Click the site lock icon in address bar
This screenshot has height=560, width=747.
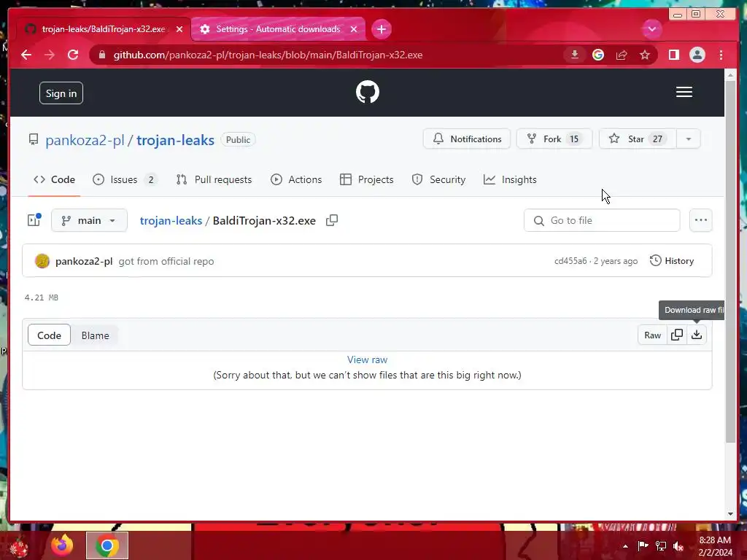101,55
